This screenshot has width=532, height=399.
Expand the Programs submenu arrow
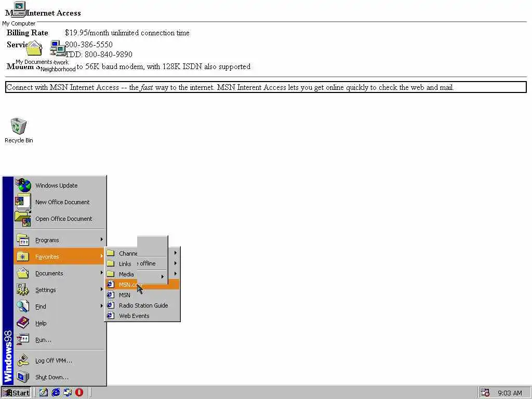point(101,240)
